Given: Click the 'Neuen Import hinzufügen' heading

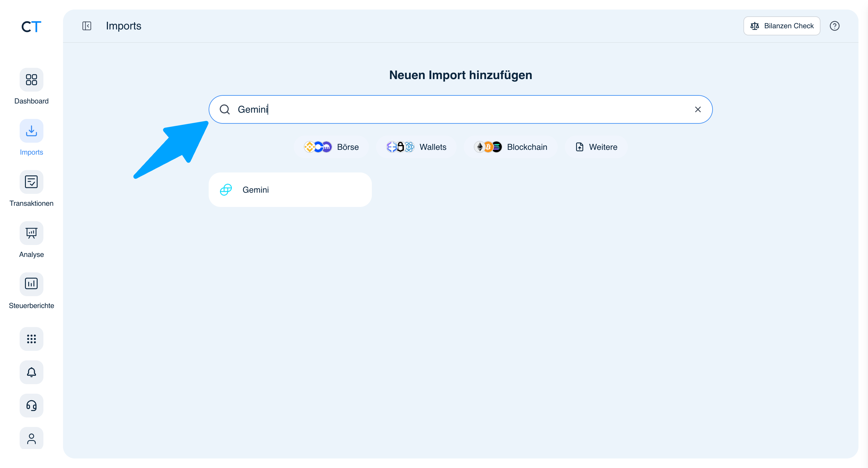Looking at the screenshot, I should pyautogui.click(x=460, y=75).
